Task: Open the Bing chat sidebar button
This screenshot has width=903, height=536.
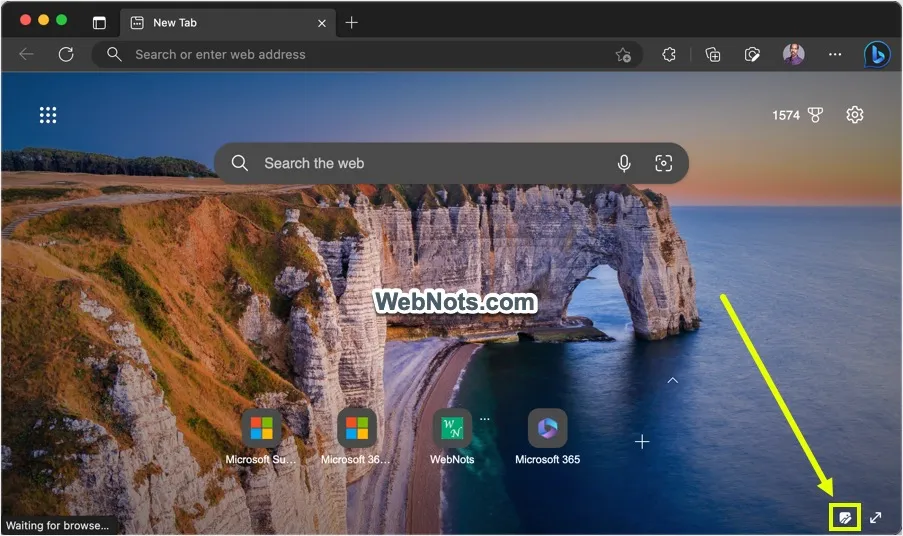Action: tap(877, 55)
